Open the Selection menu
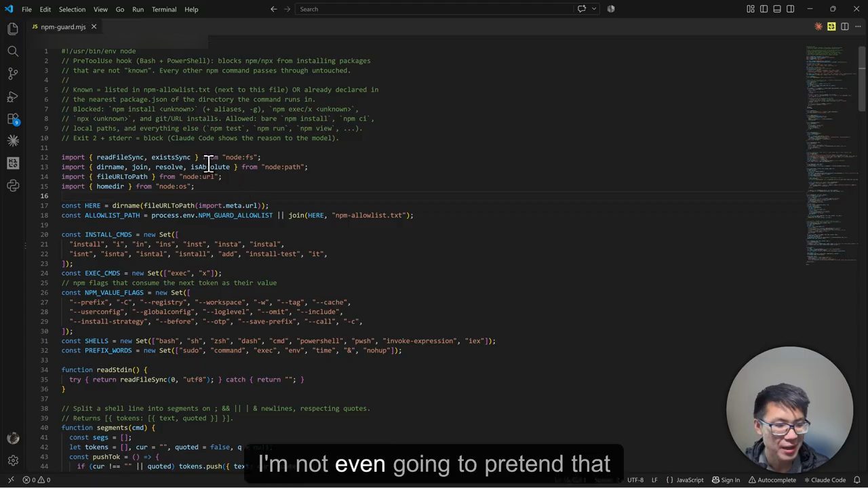Screen dimensions: 868x488 pos(72,9)
